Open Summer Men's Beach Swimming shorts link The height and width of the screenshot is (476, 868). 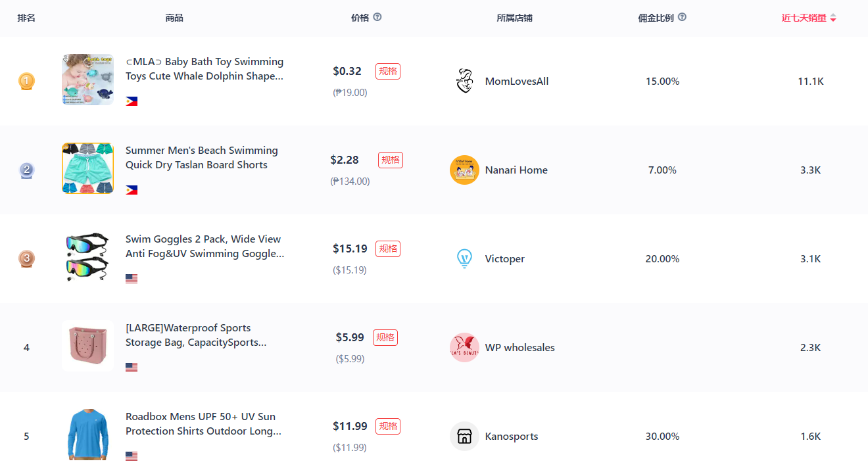point(201,158)
